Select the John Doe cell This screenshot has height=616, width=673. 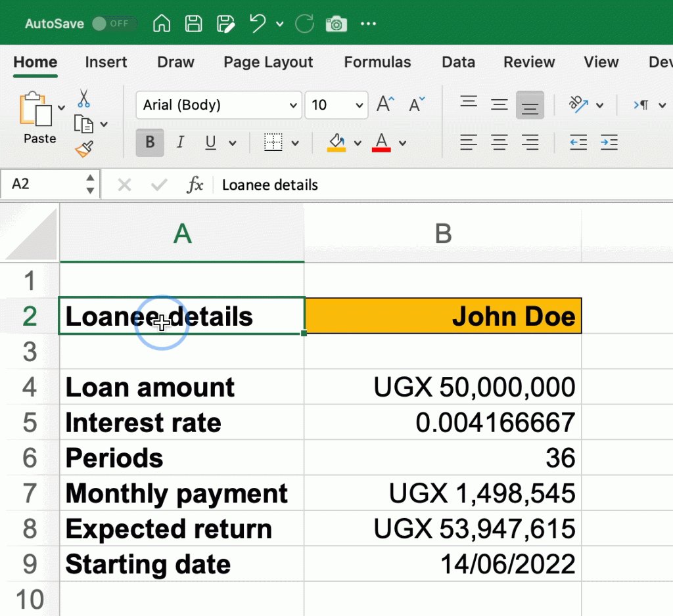tap(443, 317)
